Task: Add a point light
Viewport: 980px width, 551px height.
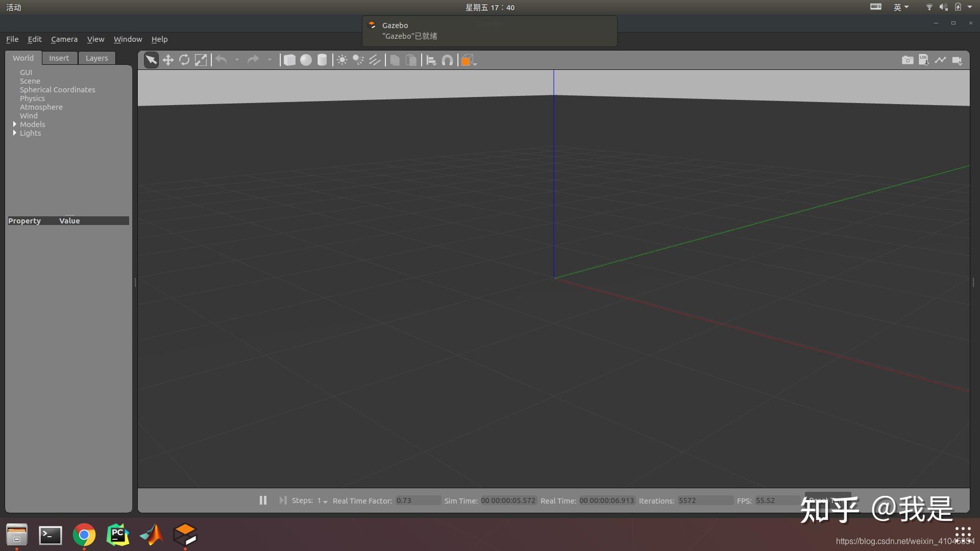Action: [342, 60]
